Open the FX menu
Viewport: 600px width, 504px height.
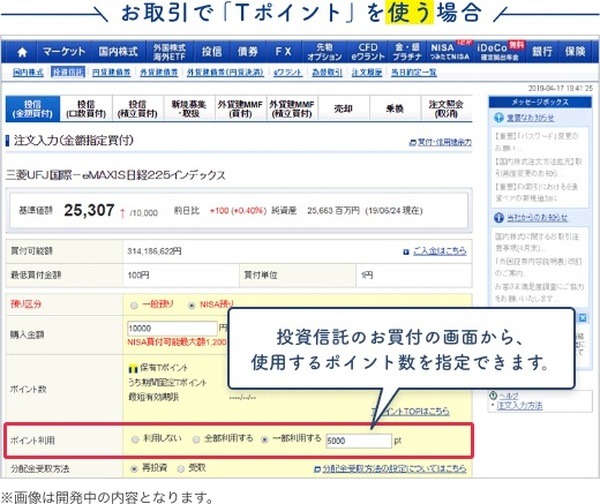284,52
